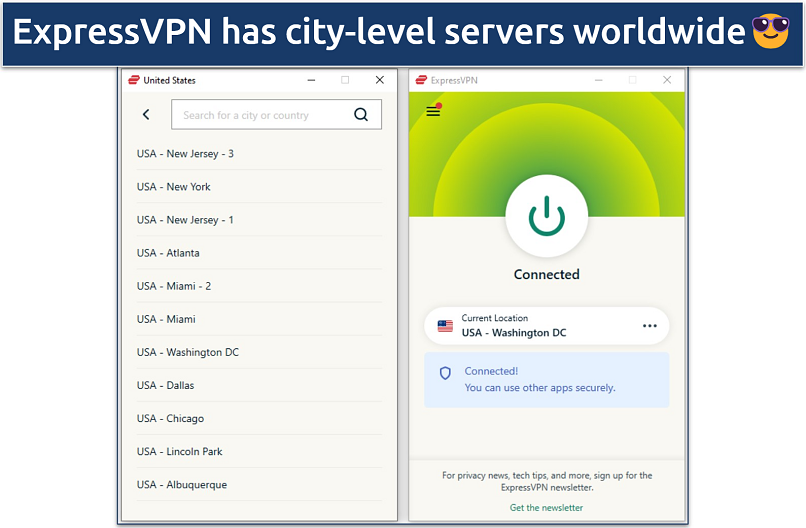The height and width of the screenshot is (528, 806).
Task: Connect to USA - Miami
Action: (x=259, y=319)
